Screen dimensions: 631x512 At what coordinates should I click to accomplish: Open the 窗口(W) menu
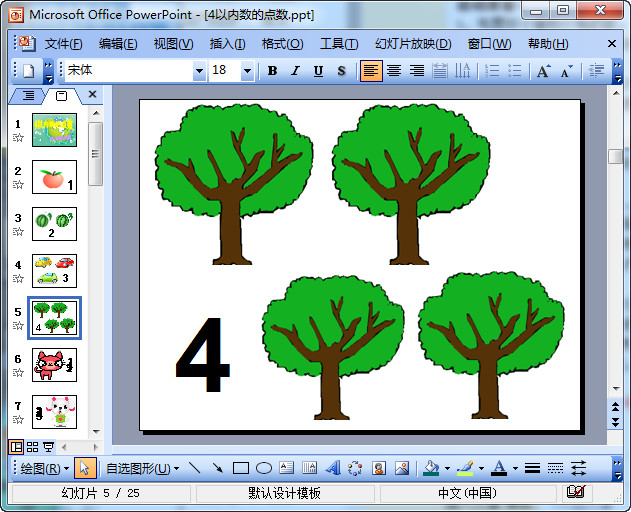click(489, 43)
